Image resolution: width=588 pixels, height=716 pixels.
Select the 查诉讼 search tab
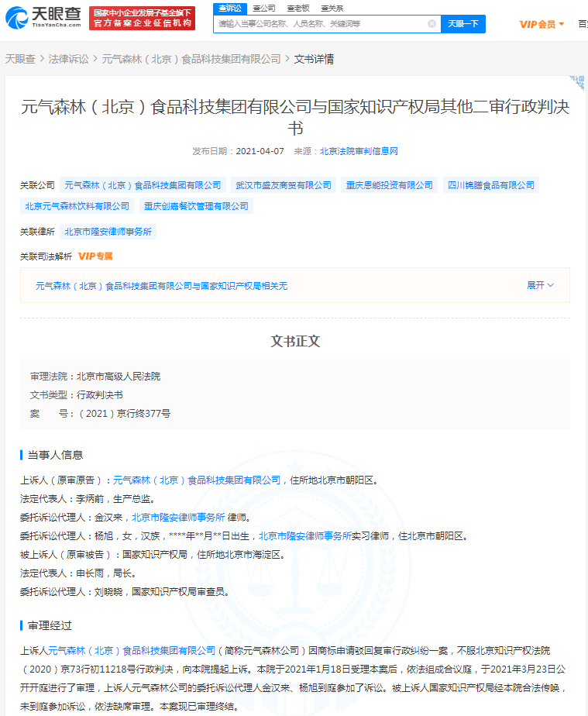tap(230, 9)
